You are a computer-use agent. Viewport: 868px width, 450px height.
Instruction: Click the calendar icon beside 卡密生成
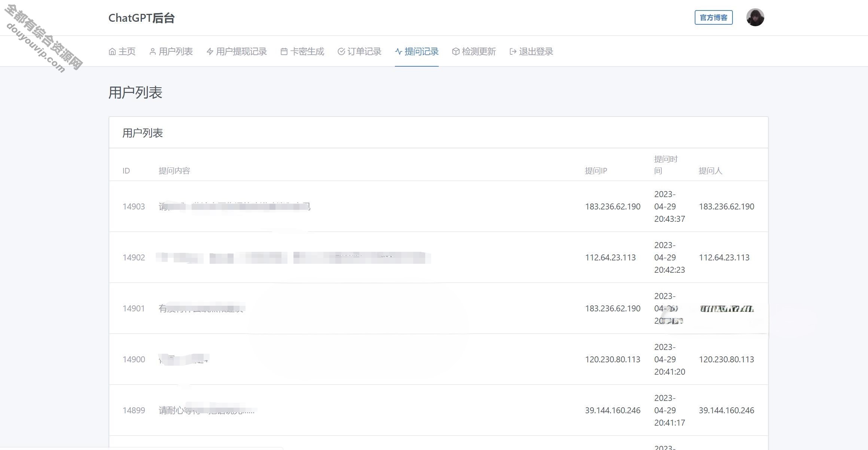(284, 52)
